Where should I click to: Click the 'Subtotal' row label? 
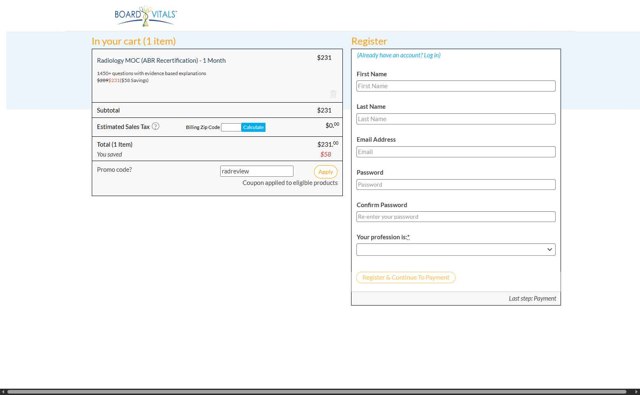(x=108, y=110)
